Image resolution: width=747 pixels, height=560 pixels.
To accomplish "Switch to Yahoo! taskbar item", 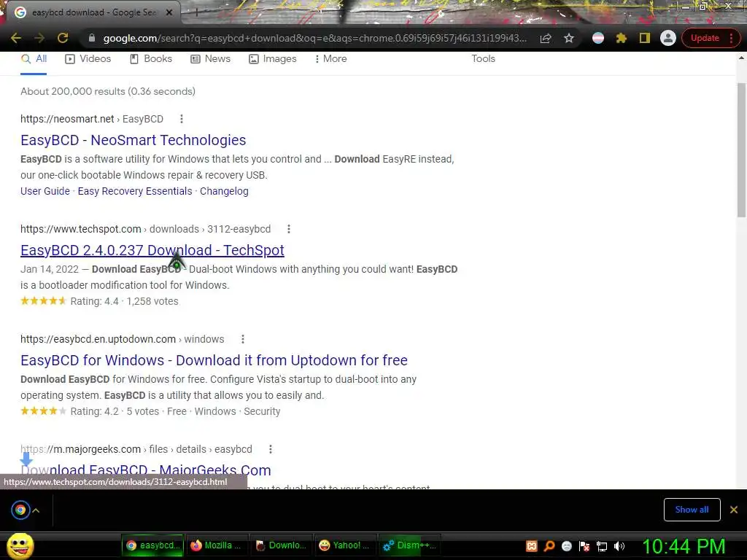I will click(345, 545).
